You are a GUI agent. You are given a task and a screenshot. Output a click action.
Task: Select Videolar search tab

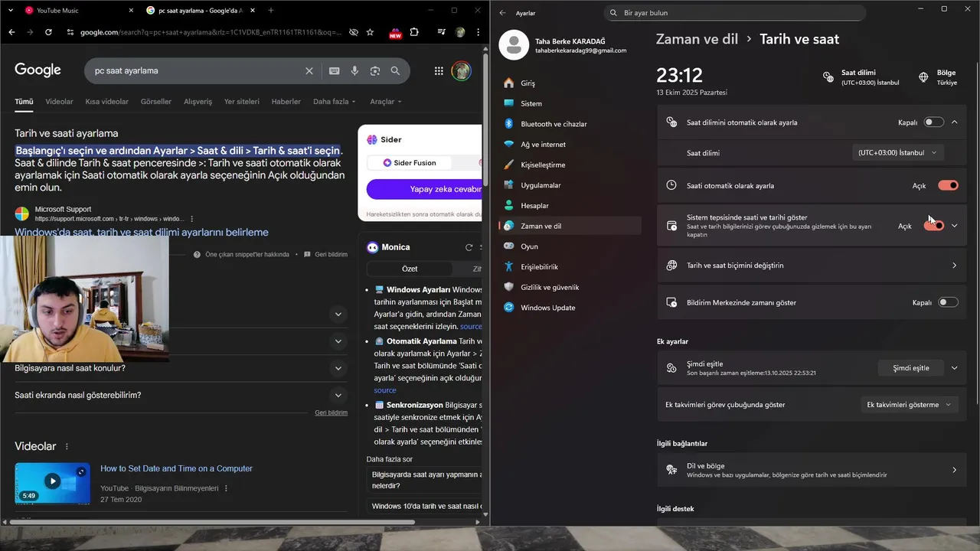[59, 102]
